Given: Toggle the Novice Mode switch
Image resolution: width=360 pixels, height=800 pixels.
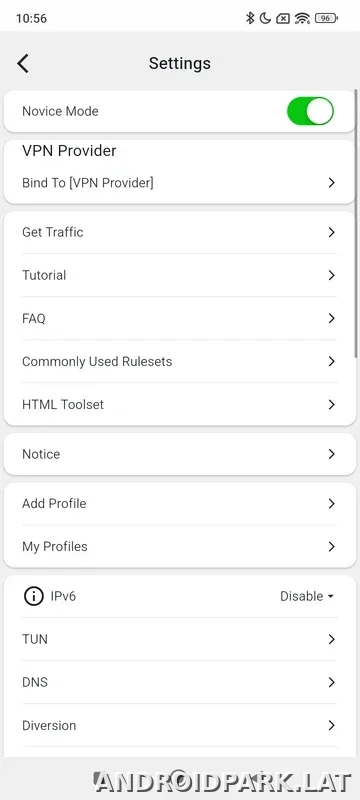Looking at the screenshot, I should coord(311,111).
